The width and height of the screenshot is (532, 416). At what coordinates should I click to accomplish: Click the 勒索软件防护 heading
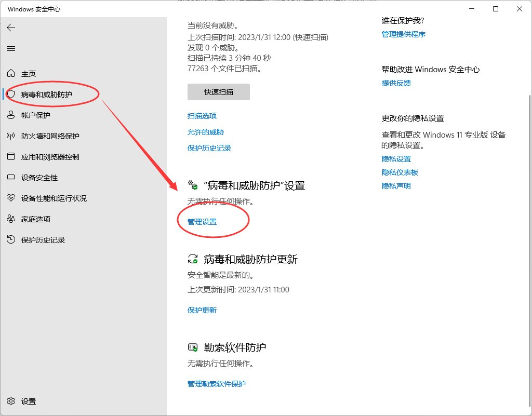(235, 347)
